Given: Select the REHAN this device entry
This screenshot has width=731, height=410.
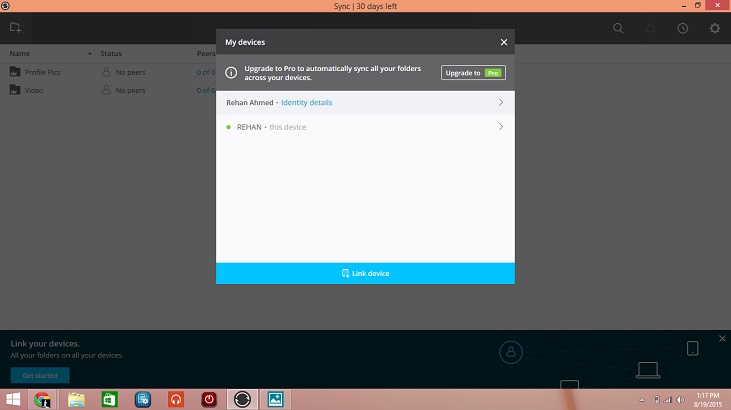Looking at the screenshot, I should pos(271,127).
